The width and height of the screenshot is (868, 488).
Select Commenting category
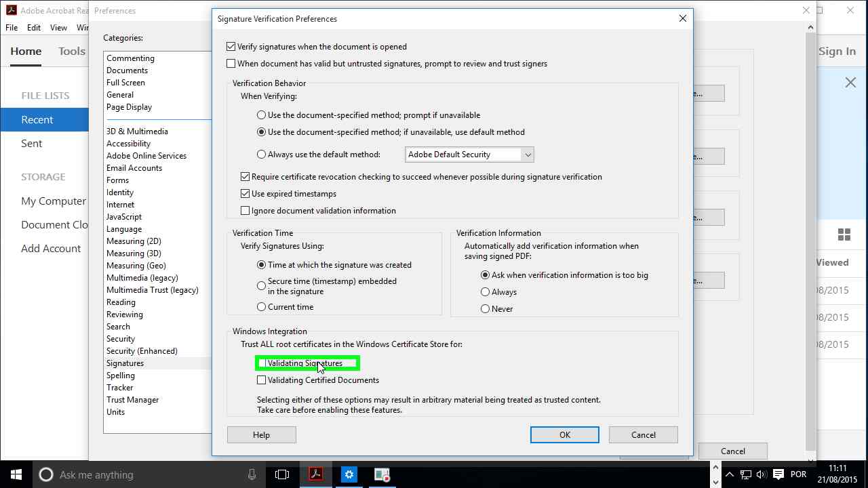130,58
